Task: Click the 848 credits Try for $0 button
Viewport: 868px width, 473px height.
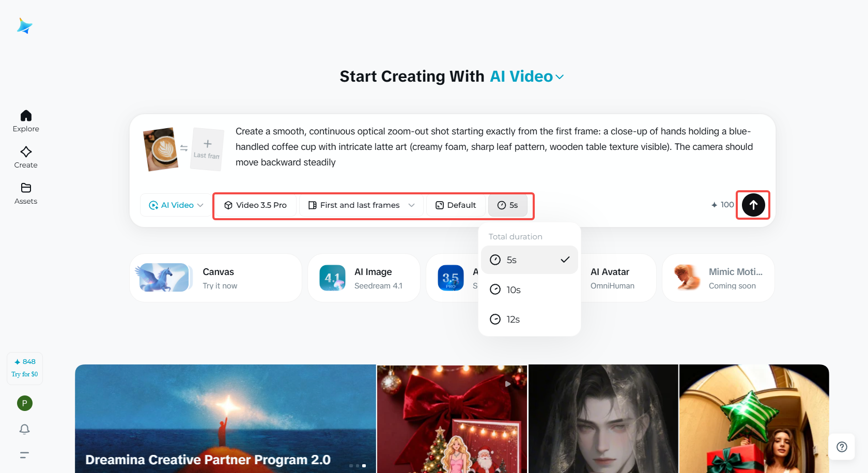Action: tap(25, 368)
